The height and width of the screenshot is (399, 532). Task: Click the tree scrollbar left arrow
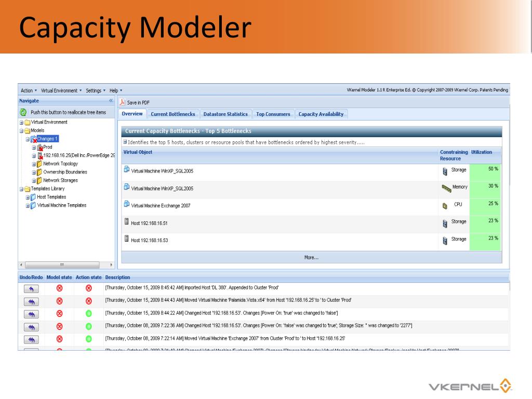[x=21, y=264]
